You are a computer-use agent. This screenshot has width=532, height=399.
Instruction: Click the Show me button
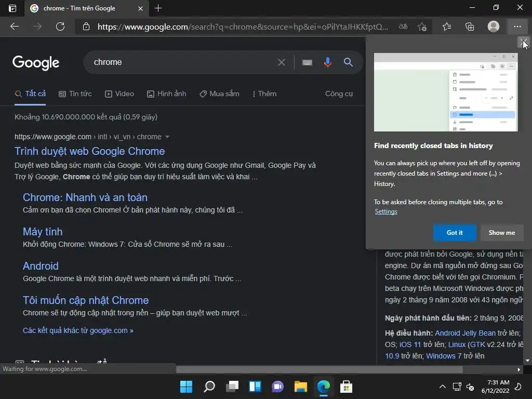pyautogui.click(x=502, y=233)
